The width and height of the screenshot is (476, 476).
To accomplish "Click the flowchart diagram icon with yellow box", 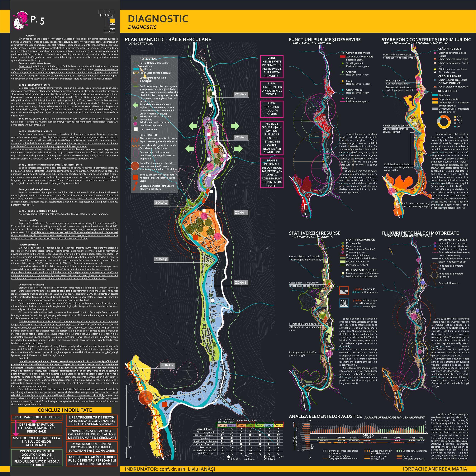I will tap(107, 21).
